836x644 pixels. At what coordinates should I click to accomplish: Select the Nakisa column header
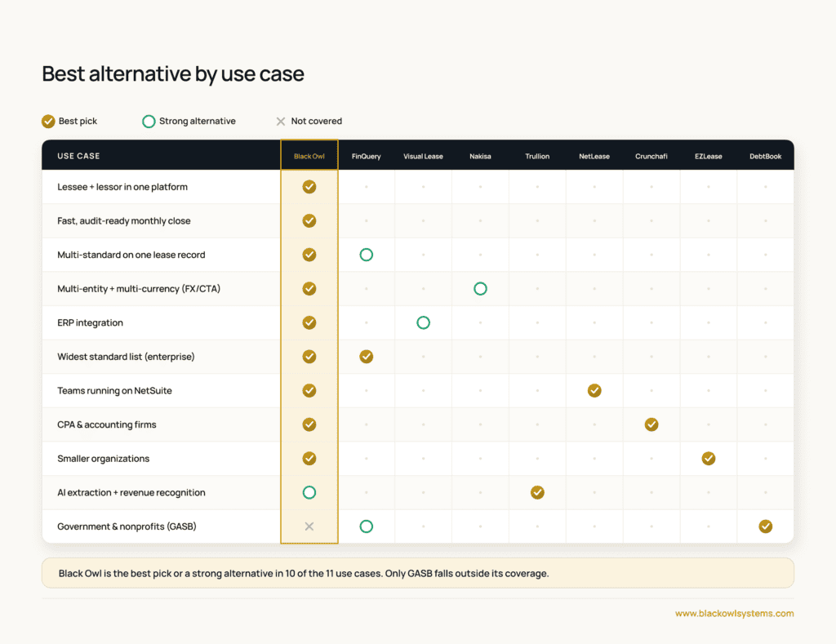tap(480, 156)
